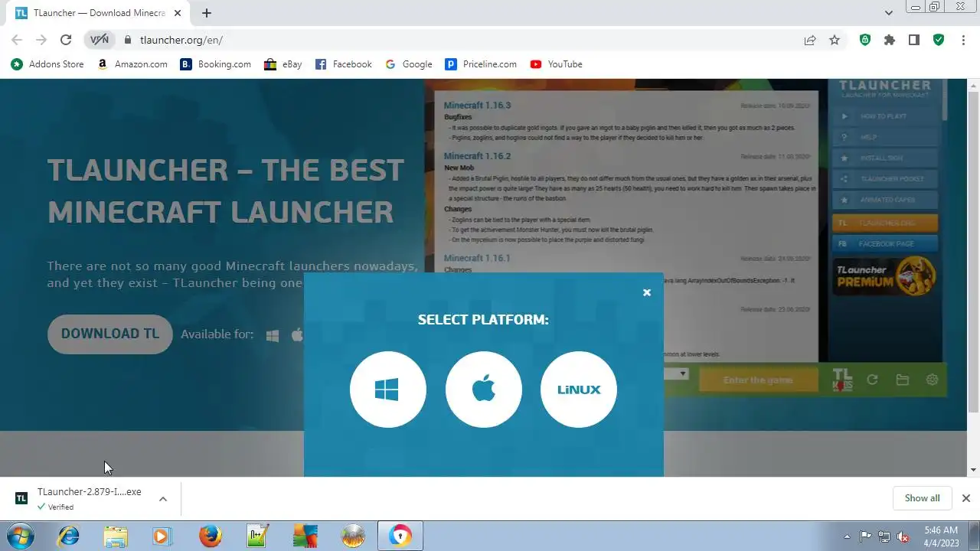The height and width of the screenshot is (551, 980).
Task: Click the Action Center flag tray icon
Action: [x=866, y=536]
